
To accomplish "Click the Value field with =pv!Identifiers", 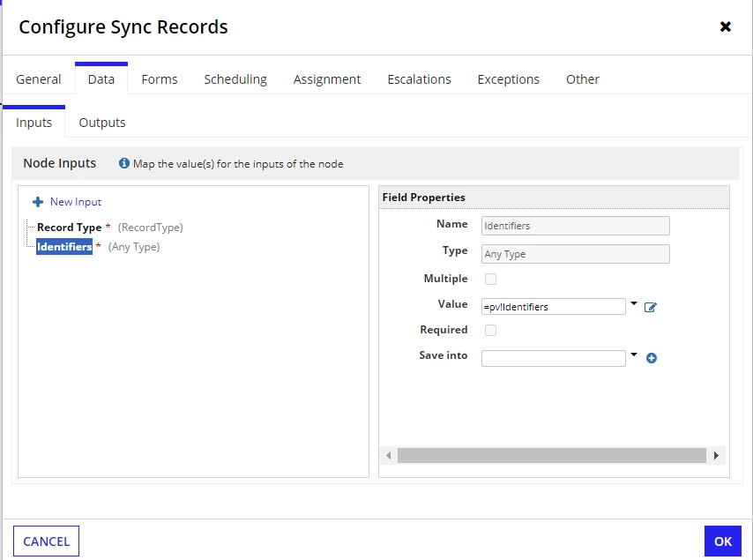I will click(553, 307).
